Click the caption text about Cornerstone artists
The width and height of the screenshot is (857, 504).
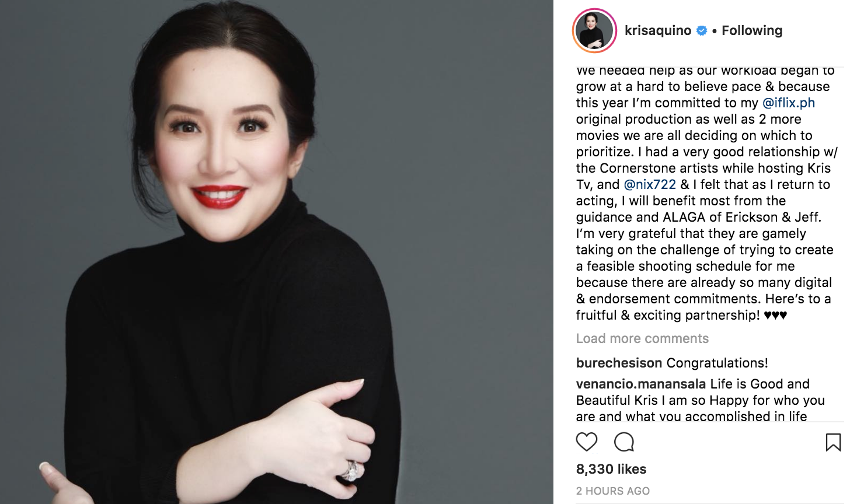[x=703, y=168]
